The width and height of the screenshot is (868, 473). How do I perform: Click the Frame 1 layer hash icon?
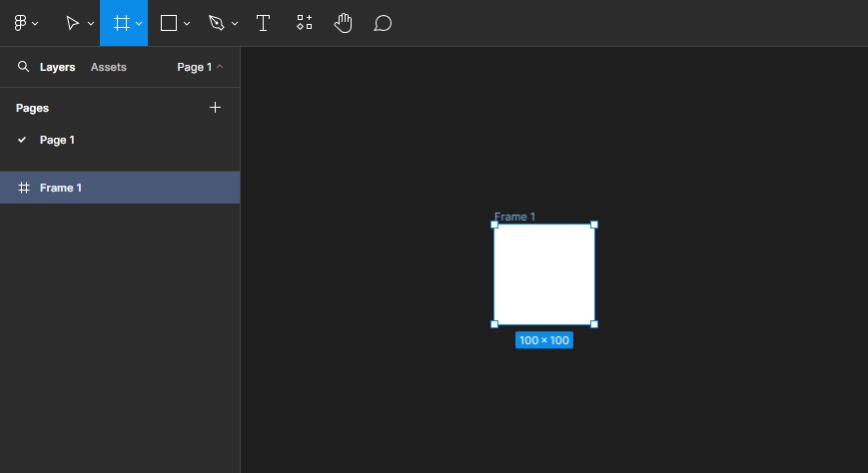(24, 188)
